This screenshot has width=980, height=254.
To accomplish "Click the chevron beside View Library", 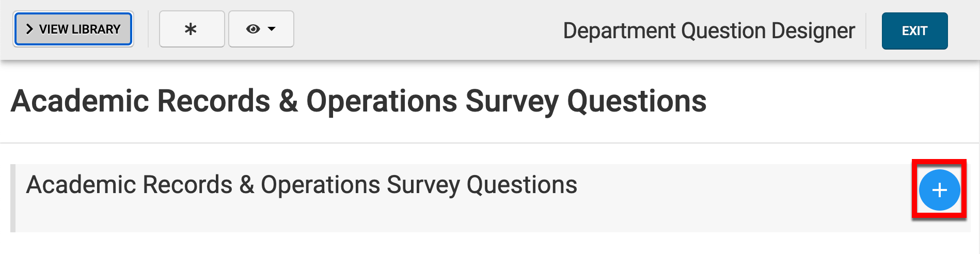I will [29, 29].
